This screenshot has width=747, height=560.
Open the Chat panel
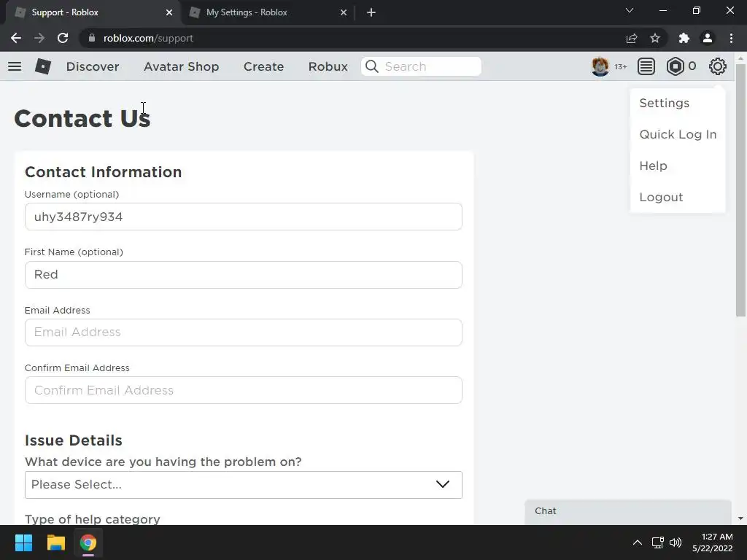628,511
